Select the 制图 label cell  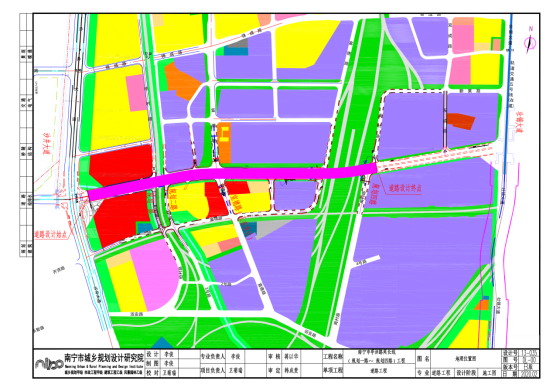click(153, 363)
